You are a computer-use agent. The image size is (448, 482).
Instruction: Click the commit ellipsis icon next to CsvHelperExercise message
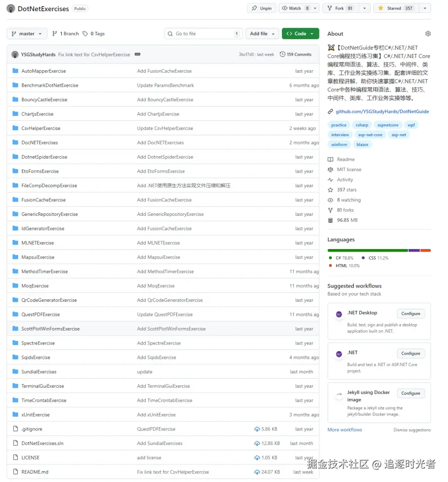[x=138, y=54]
